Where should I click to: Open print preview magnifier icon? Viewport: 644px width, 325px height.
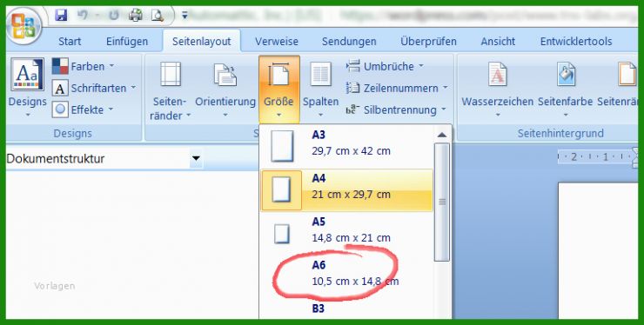coord(158,16)
